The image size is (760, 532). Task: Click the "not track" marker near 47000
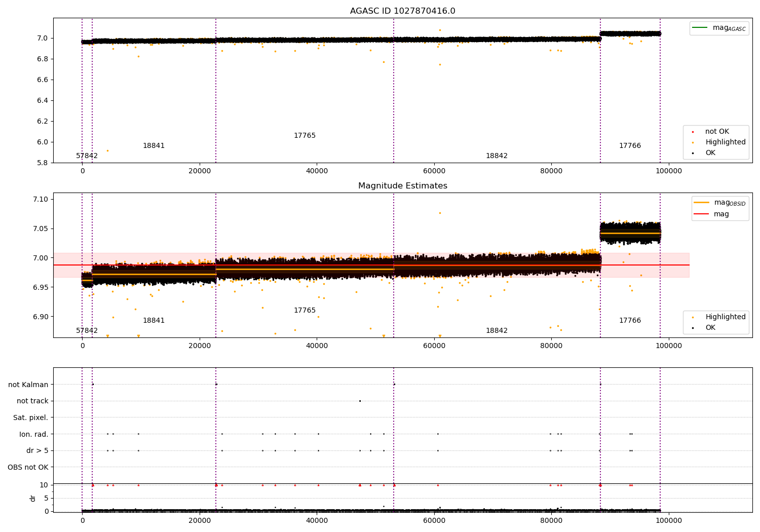360,401
